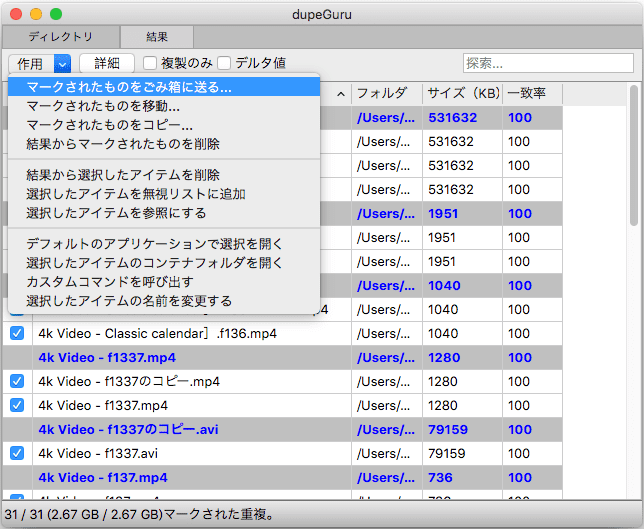Choose 選択したアイテムを参照にする menu item

coord(164,213)
